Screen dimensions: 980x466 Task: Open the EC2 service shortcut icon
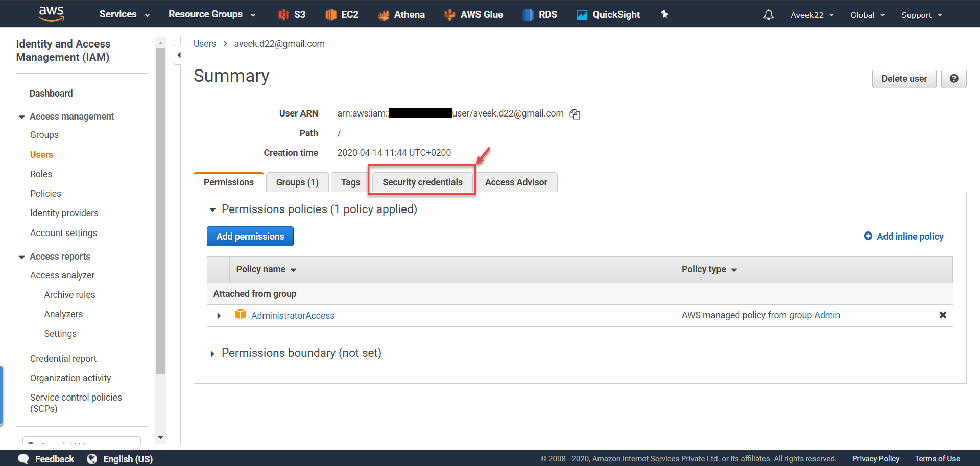(x=330, y=15)
